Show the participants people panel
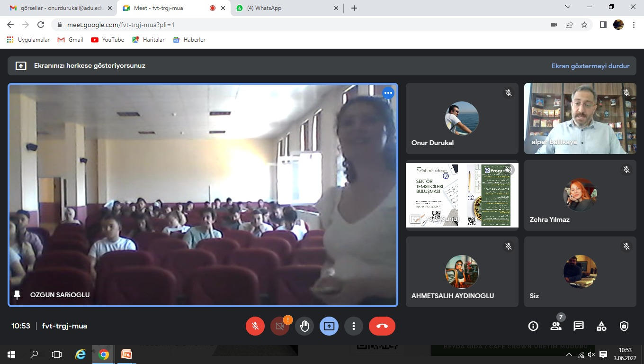The height and width of the screenshot is (364, 644). pos(556,326)
